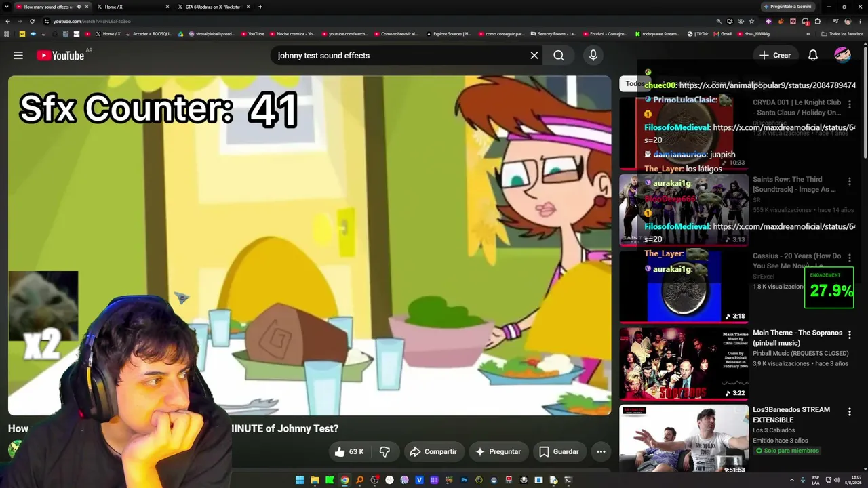The height and width of the screenshot is (488, 868).
Task: Open a new browser tab with plus
Action: pos(260,7)
